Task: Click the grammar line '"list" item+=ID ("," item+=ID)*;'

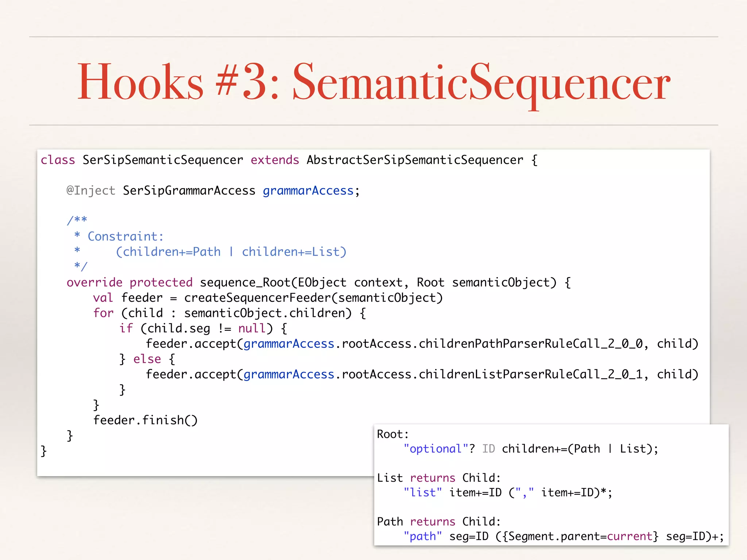Action: [x=508, y=493]
